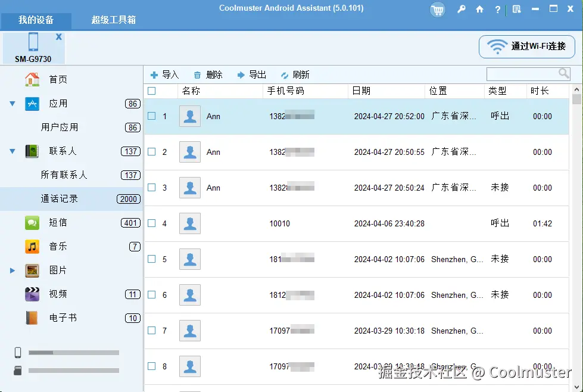The image size is (583, 392).
Task: Click the scrollbar up arrow
Action: click(x=576, y=89)
